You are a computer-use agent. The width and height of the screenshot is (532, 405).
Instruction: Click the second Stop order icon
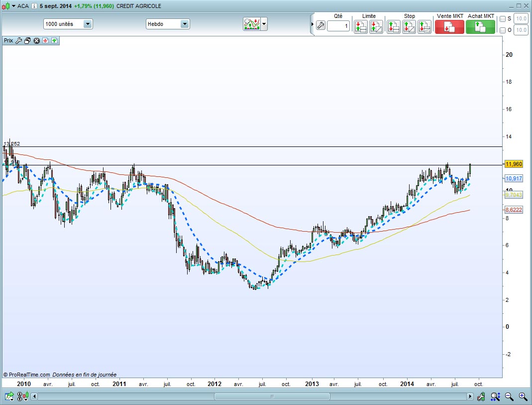point(409,26)
